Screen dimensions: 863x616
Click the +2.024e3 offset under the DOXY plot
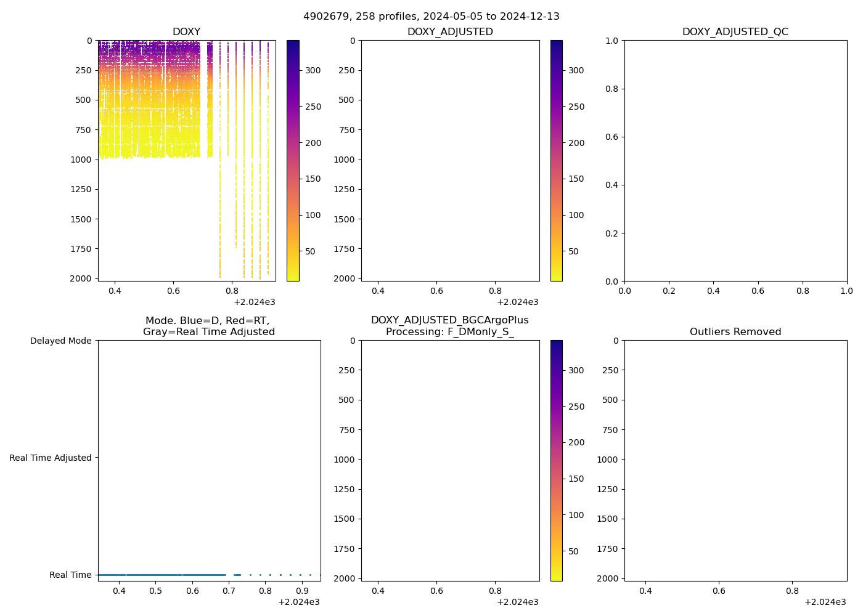click(x=254, y=302)
